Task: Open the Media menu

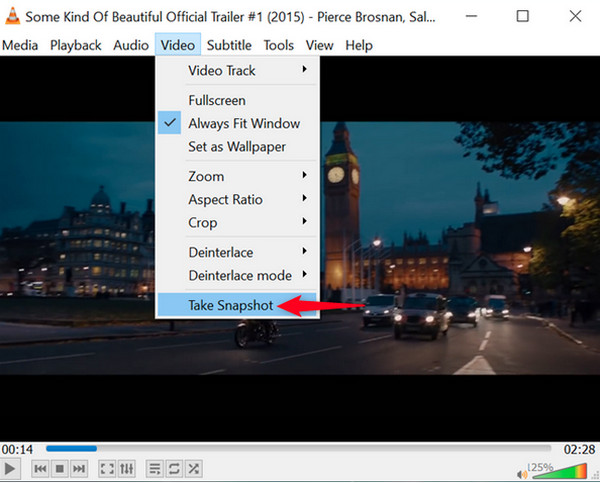Action: coord(20,45)
